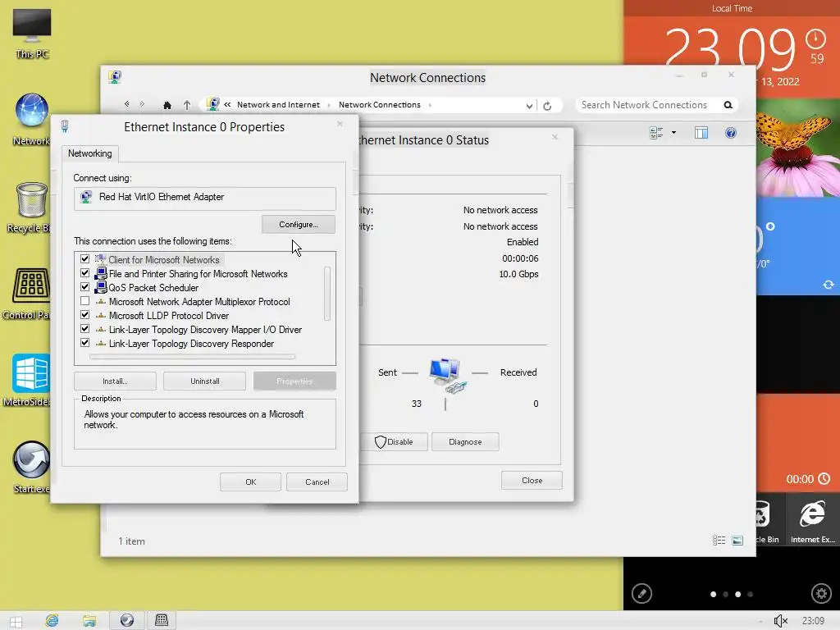The height and width of the screenshot is (630, 840).
Task: Select first sidebar page dot
Action: (x=713, y=594)
